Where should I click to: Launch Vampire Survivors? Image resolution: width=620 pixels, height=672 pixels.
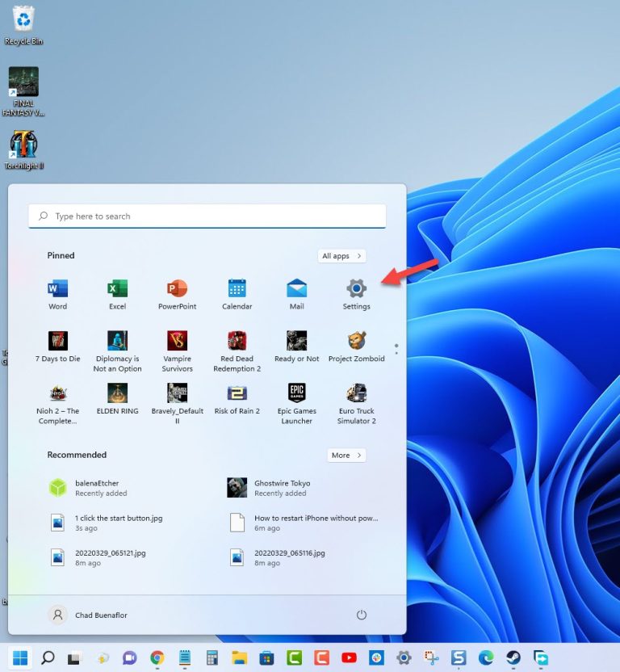coord(177,351)
